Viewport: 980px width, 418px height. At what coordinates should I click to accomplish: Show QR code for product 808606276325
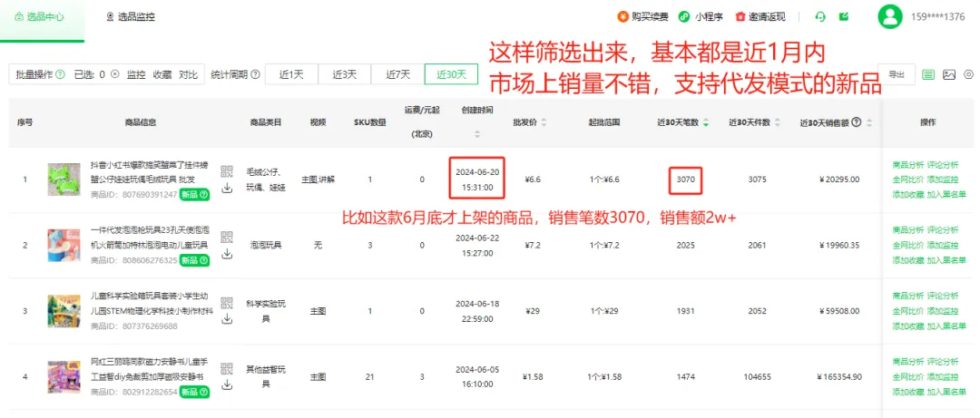[x=227, y=237]
